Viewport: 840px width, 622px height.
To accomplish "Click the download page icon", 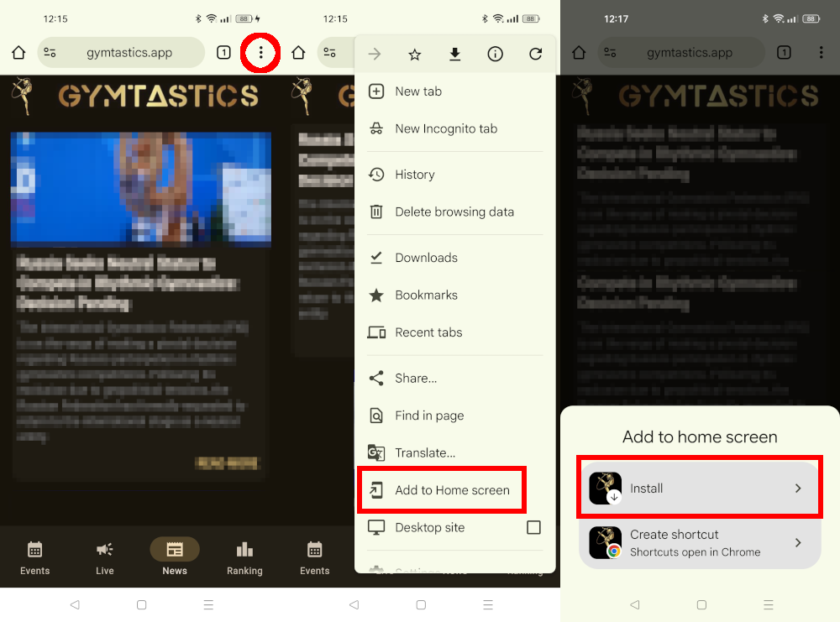I will click(x=454, y=55).
